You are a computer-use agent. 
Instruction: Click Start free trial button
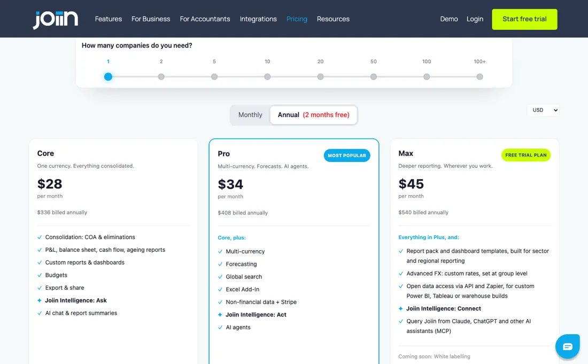[524, 19]
